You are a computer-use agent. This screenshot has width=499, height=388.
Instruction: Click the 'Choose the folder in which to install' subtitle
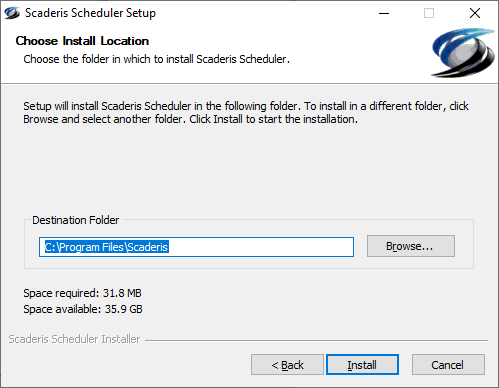156,59
